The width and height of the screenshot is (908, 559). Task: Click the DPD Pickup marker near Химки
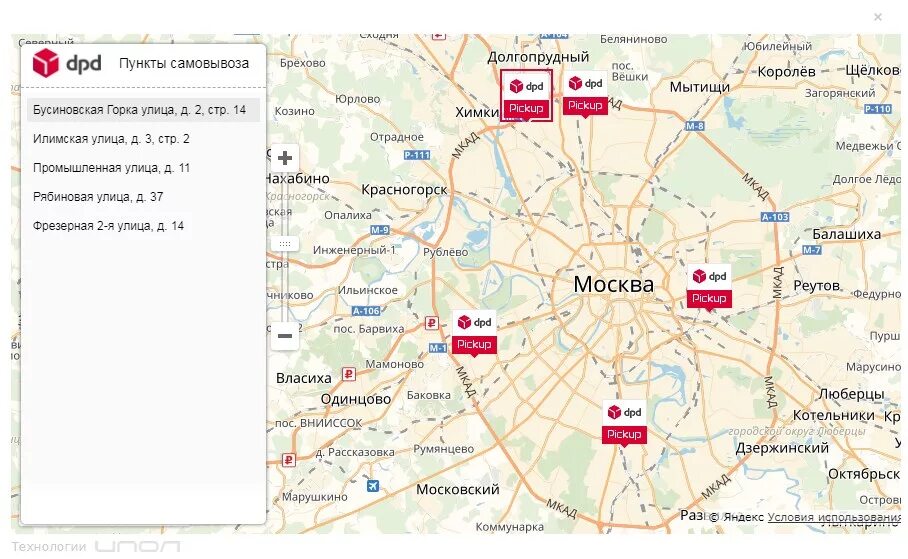point(526,96)
